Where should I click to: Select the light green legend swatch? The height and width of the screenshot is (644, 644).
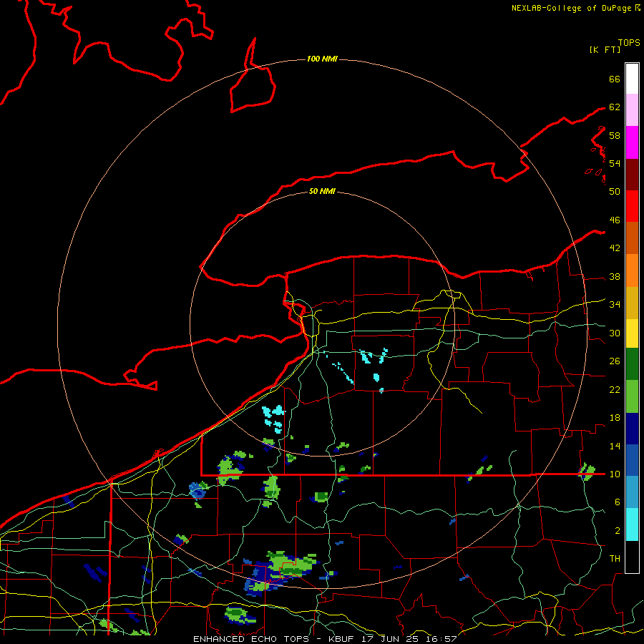click(x=632, y=396)
